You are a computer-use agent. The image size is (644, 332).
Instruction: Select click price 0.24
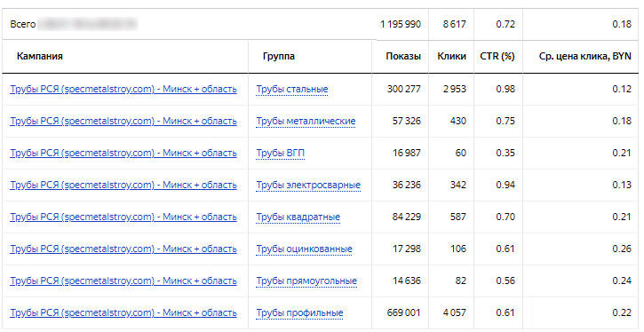click(622, 281)
